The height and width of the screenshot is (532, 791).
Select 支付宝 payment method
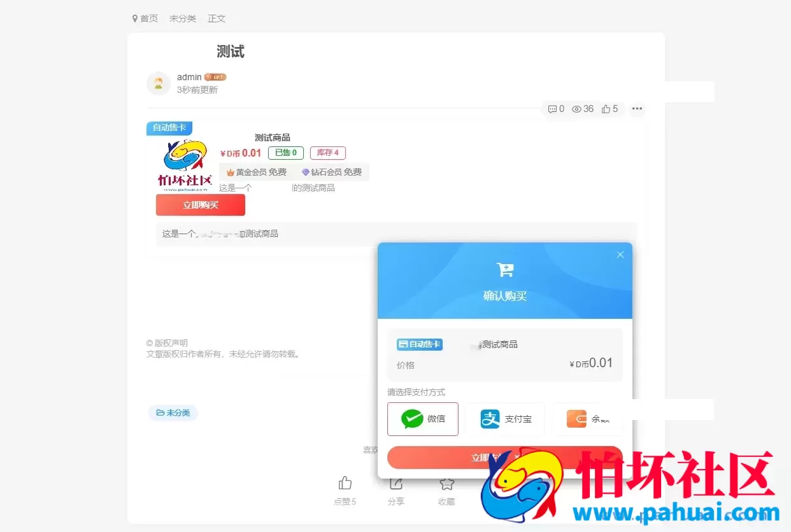tap(505, 419)
